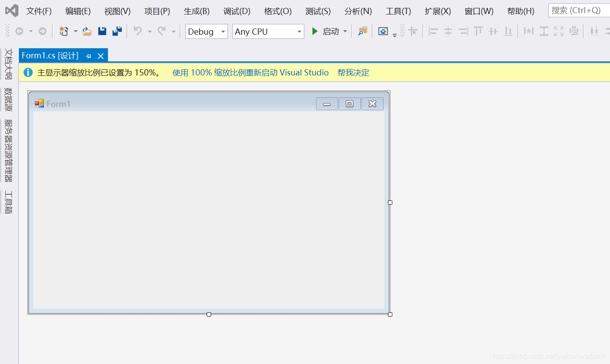The height and width of the screenshot is (364, 610).
Task: Click the 帮我决定 link
Action: [353, 72]
